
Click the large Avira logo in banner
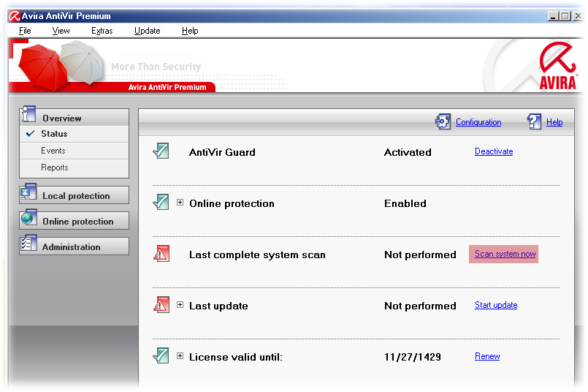pos(557,66)
